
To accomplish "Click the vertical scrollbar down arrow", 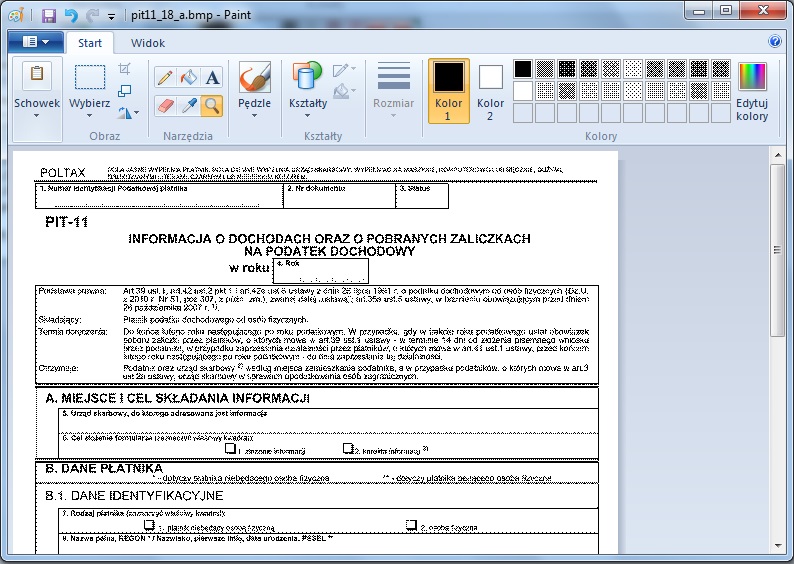I will tap(777, 546).
